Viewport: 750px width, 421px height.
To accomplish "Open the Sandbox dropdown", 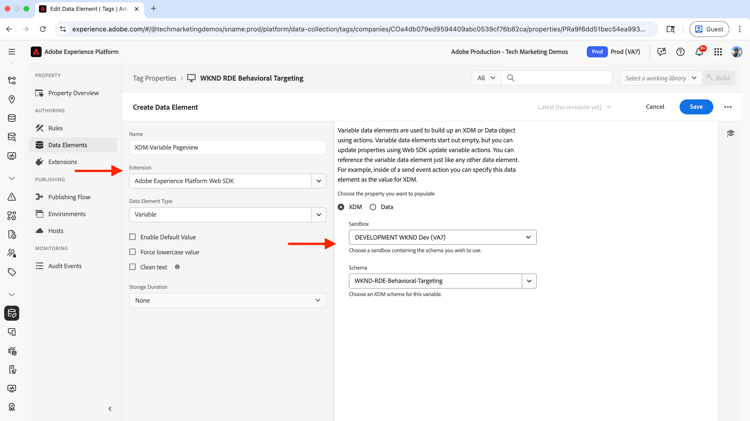I will click(x=442, y=237).
